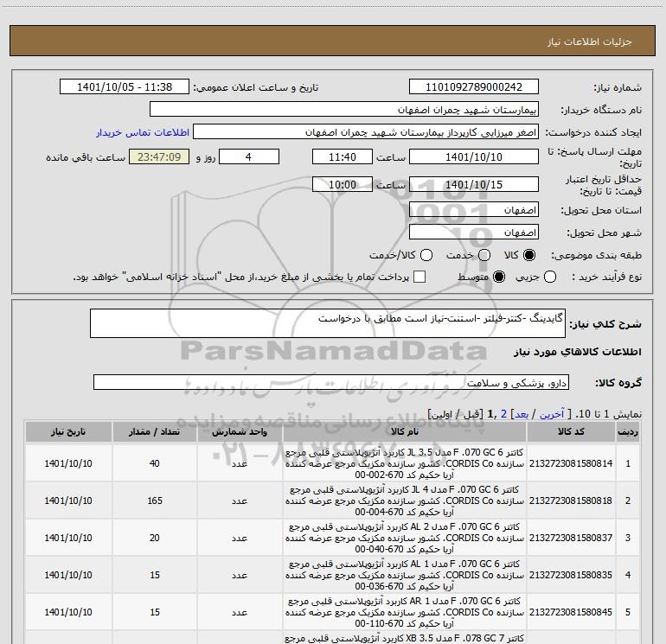666x644 pixels.
Task: Select item code 2132723081580845
Action: point(571,612)
